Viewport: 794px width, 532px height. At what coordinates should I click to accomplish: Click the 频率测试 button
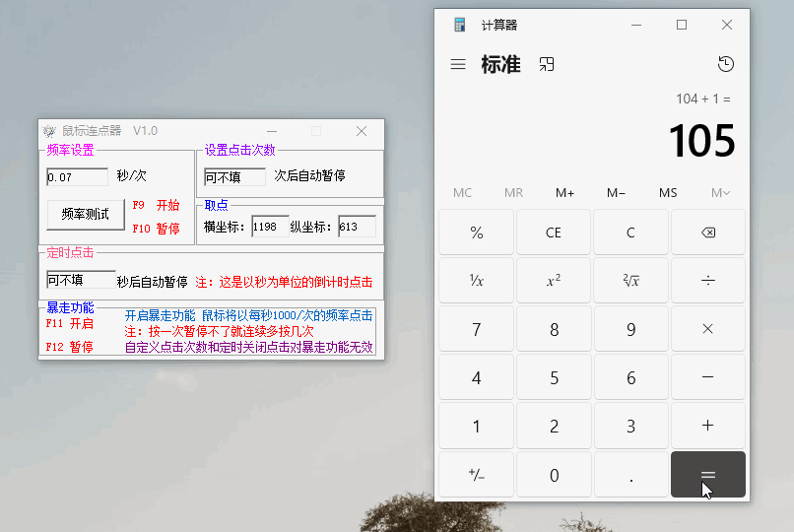click(86, 214)
